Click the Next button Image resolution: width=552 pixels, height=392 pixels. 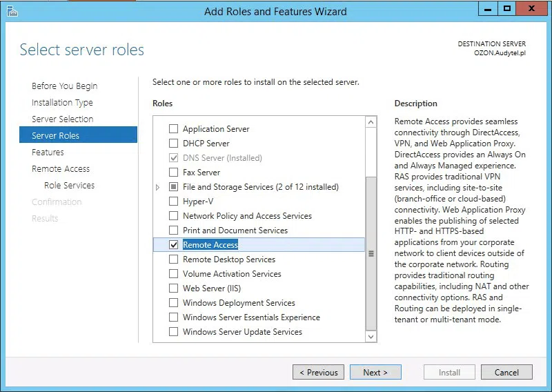[375, 372]
